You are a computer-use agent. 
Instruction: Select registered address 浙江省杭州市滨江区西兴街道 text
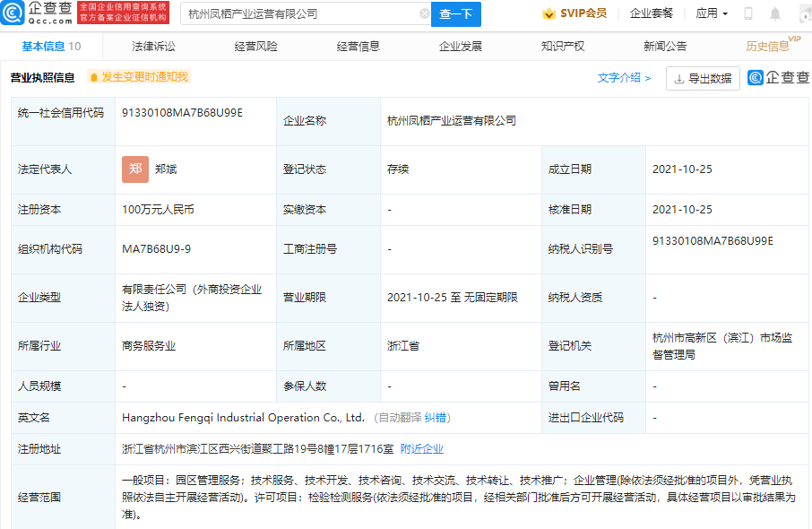pos(257,448)
